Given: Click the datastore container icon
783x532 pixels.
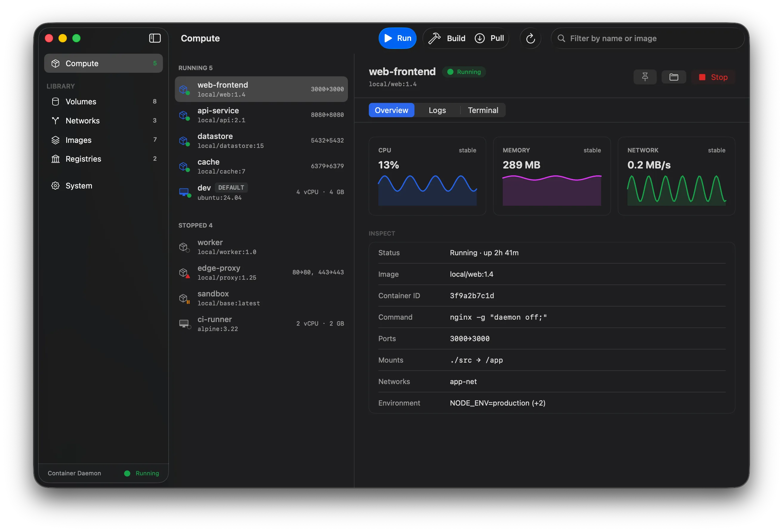Looking at the screenshot, I should 184,141.
